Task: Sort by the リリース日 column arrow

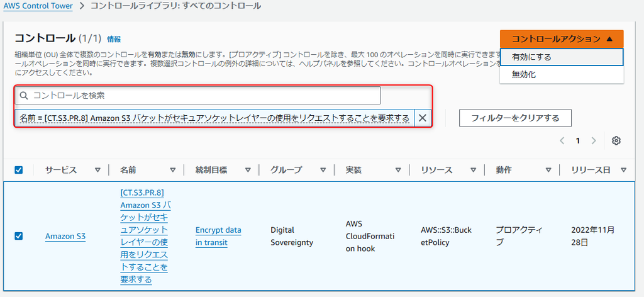Action: point(623,170)
